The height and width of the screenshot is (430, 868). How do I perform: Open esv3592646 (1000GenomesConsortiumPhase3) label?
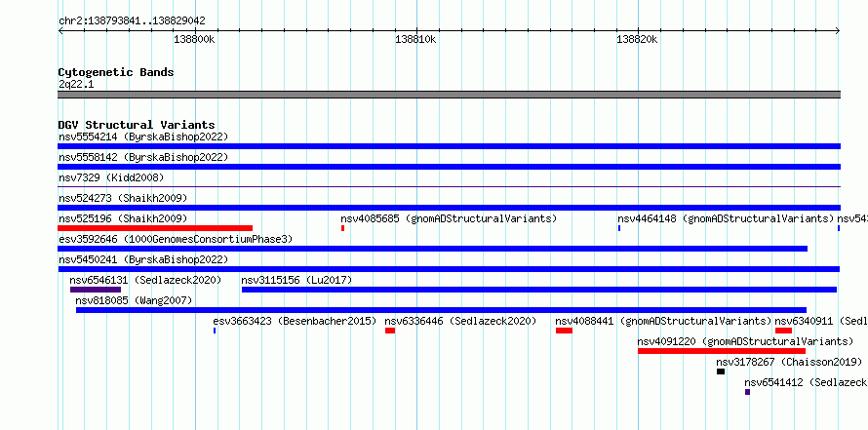point(176,239)
